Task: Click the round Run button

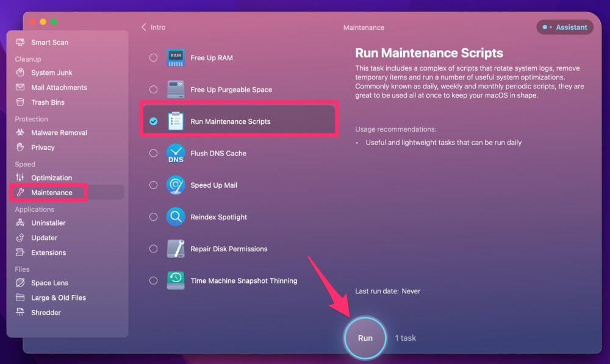Action: [x=365, y=338]
